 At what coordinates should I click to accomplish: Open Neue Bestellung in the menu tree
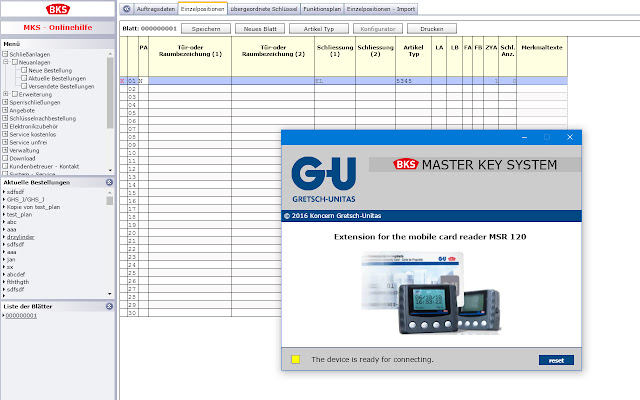50,70
